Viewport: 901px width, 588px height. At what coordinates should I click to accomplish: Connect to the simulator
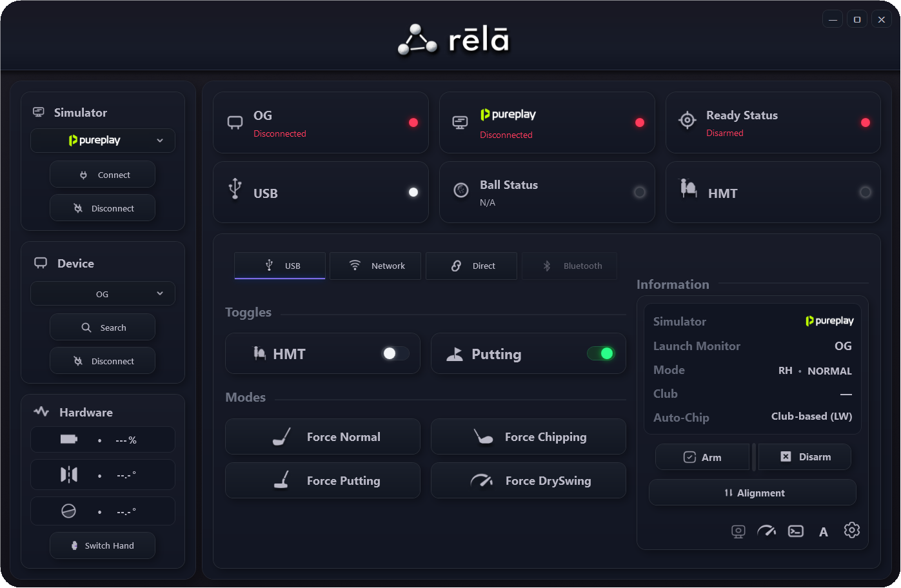click(x=103, y=175)
